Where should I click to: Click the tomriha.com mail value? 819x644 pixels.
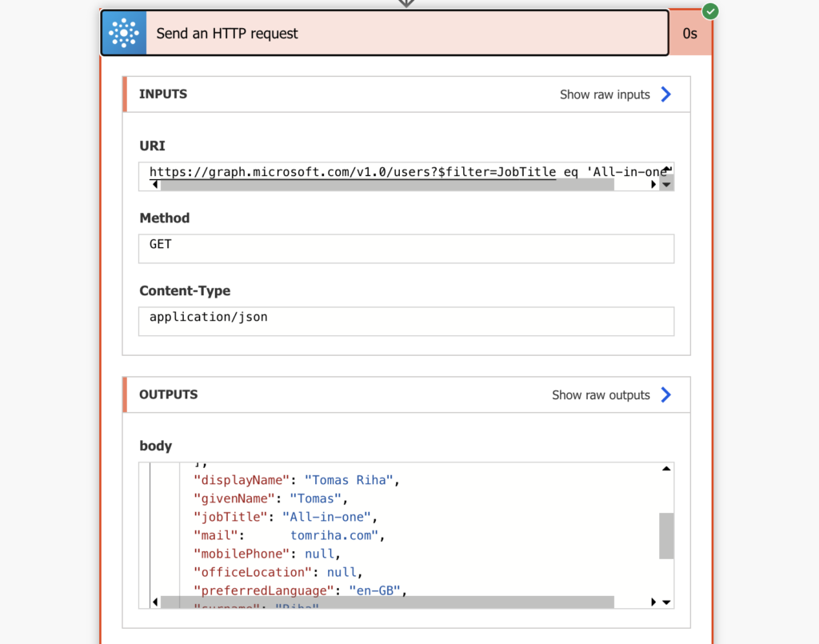(x=334, y=535)
